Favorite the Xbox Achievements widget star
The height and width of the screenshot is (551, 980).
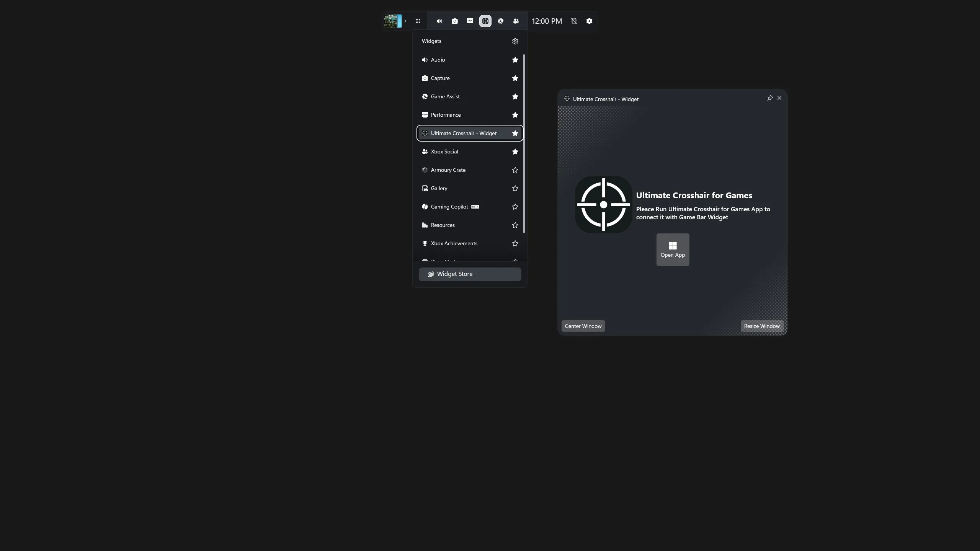[x=515, y=243]
